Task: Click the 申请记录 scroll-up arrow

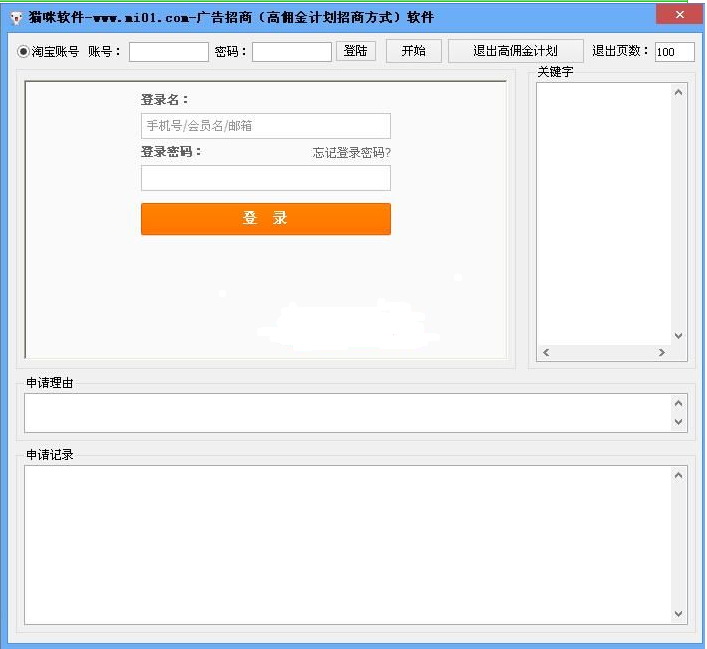Action: pos(678,475)
